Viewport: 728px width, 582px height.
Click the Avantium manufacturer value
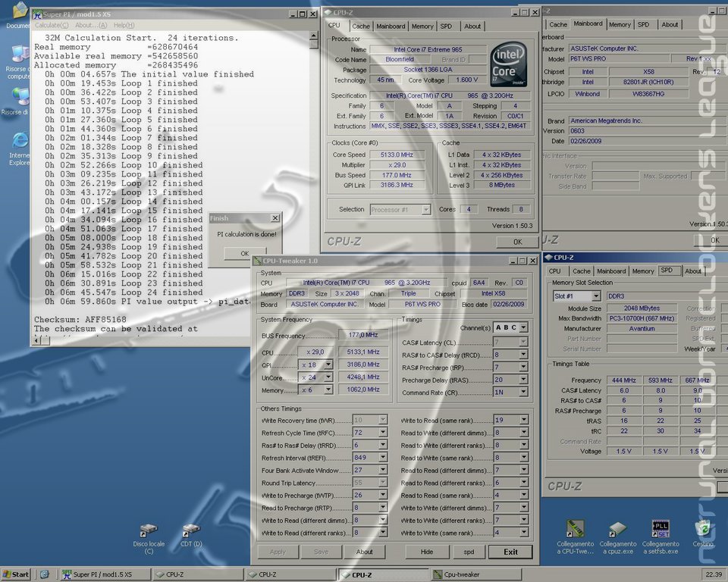click(x=642, y=329)
